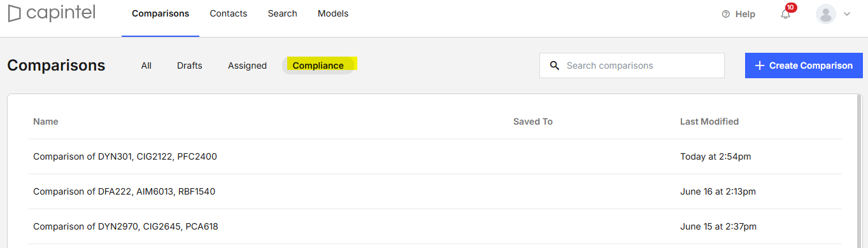Open the Search navigation tab
The width and height of the screenshot is (868, 248).
(x=283, y=13)
